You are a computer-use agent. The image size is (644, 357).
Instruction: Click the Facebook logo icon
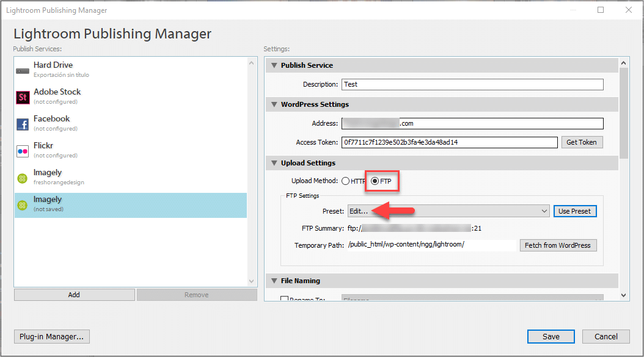[23, 124]
